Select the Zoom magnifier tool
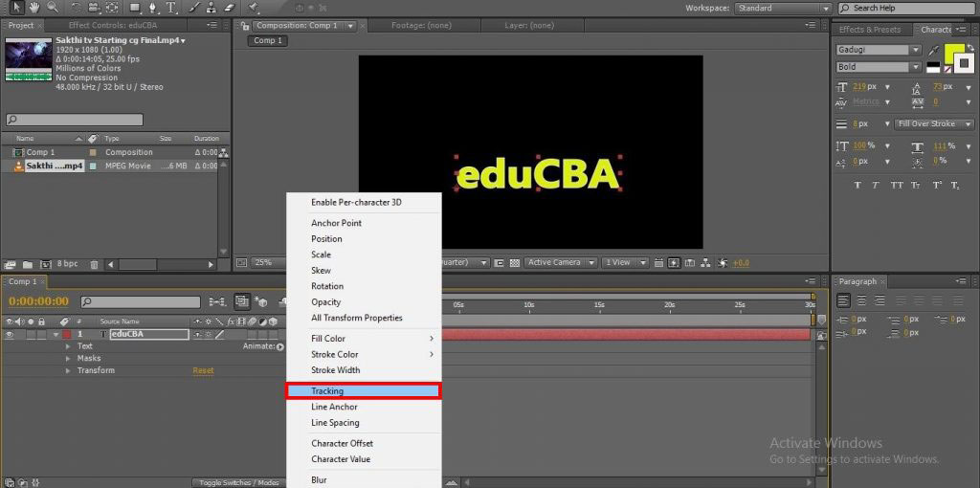This screenshot has width=980, height=488. tap(51, 8)
